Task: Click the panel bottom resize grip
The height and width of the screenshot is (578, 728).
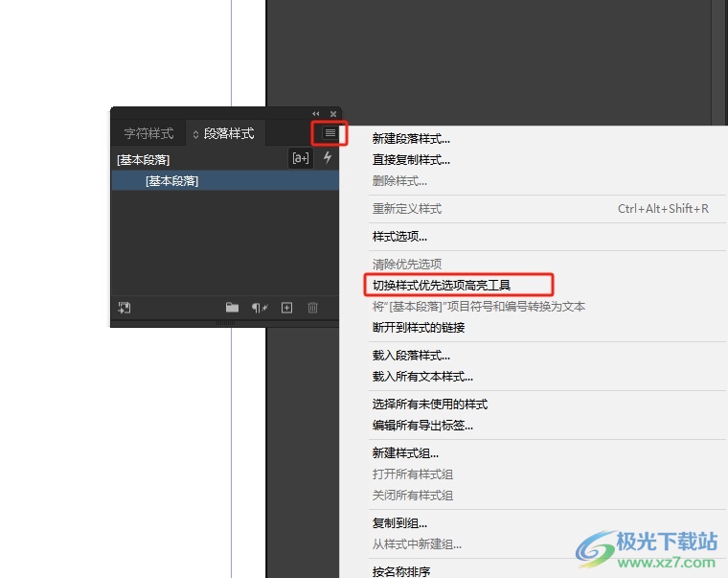Action: tap(226, 322)
